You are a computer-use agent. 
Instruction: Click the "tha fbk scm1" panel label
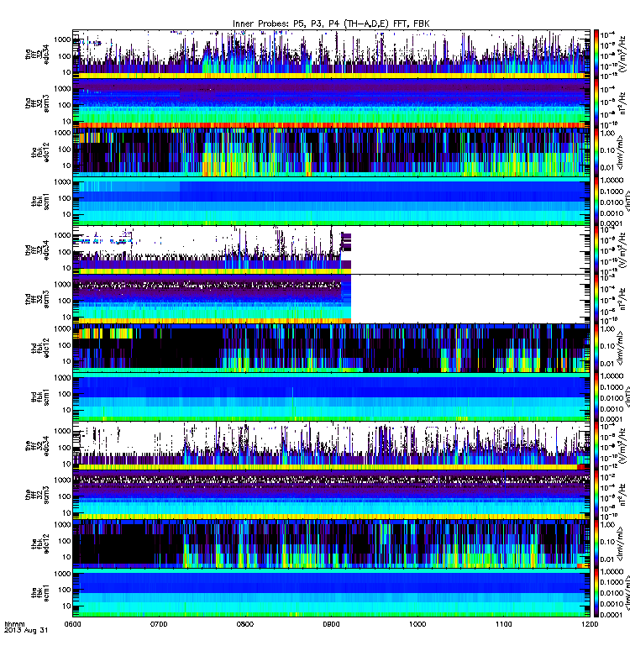pyautogui.click(x=40, y=201)
